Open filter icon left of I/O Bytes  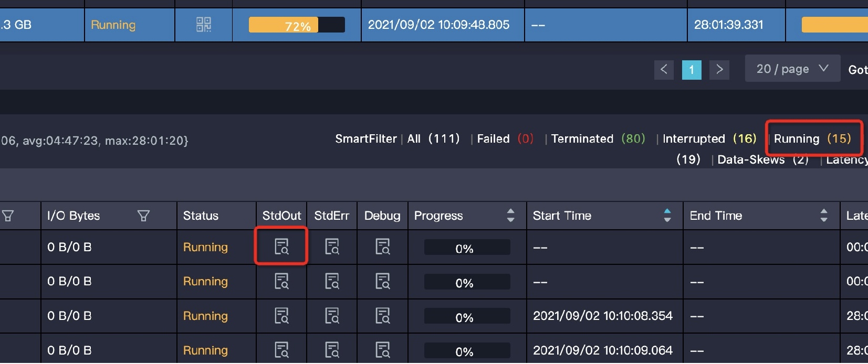(x=8, y=216)
